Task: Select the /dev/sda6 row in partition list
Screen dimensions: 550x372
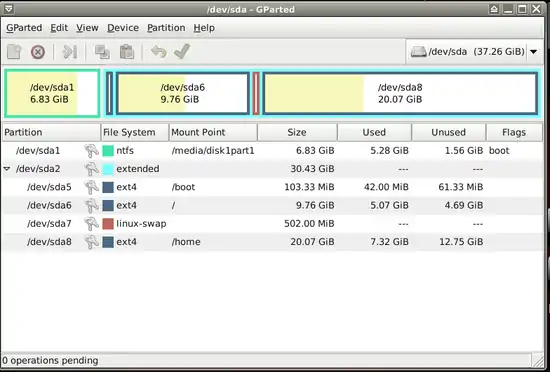Action: tap(272, 205)
